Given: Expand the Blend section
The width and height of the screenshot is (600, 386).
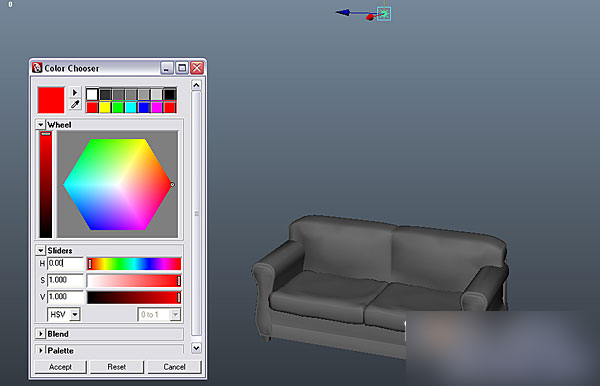Looking at the screenshot, I should pyautogui.click(x=41, y=334).
